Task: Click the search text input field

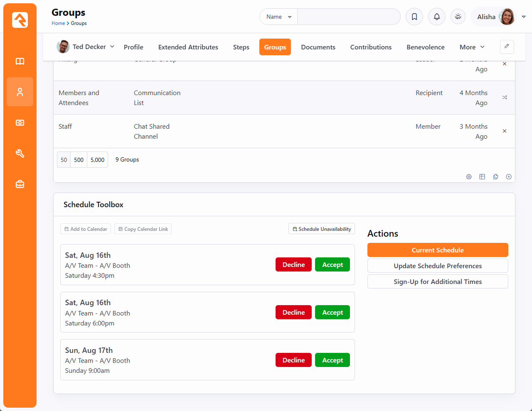Action: coord(348,17)
